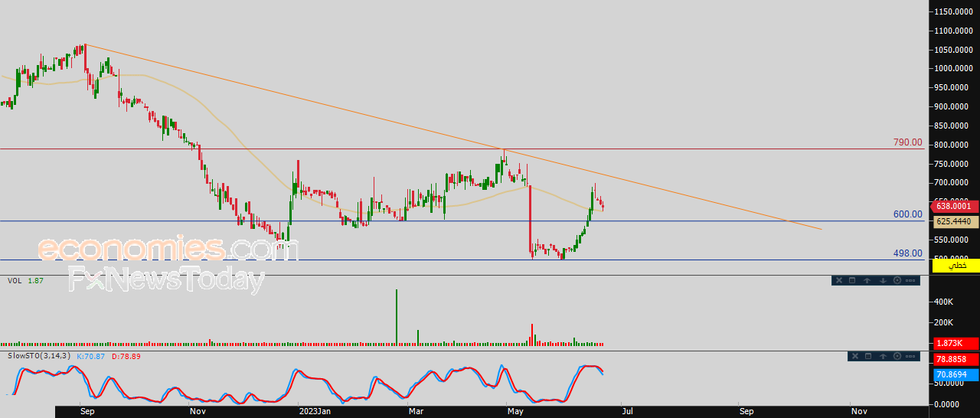
Task: Close the VOL indicator panel
Action: point(838,280)
